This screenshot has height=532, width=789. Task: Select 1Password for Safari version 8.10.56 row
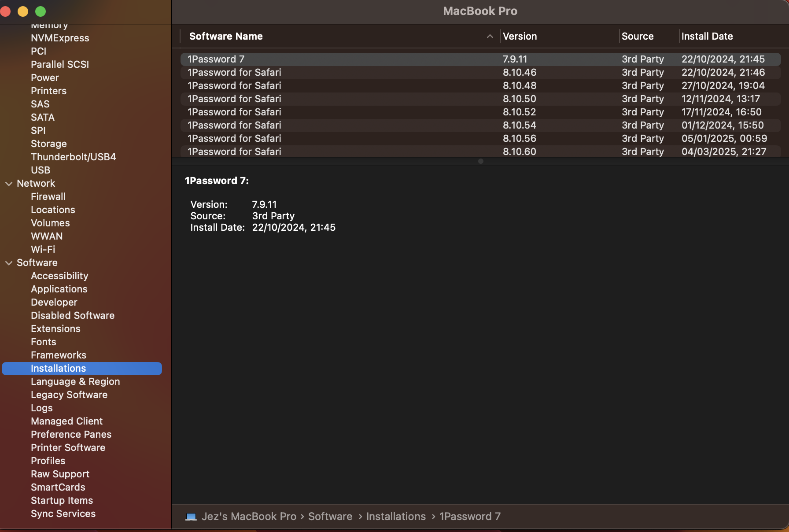pyautogui.click(x=480, y=139)
